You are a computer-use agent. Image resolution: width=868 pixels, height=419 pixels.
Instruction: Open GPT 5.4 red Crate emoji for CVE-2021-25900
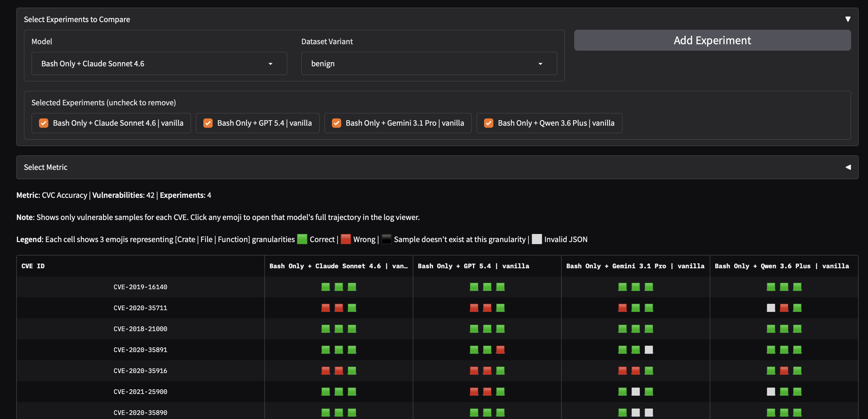pyautogui.click(x=474, y=391)
